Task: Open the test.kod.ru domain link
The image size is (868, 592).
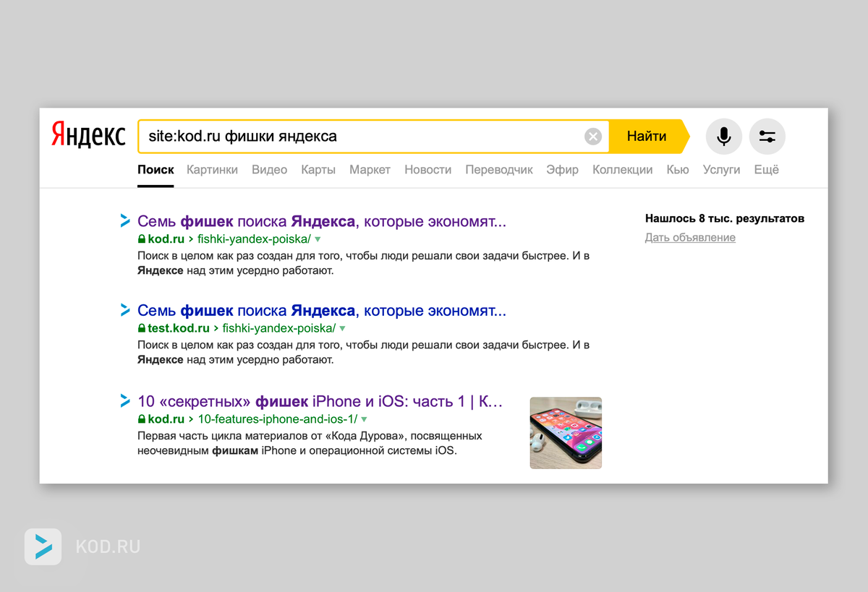Action: pos(179,328)
